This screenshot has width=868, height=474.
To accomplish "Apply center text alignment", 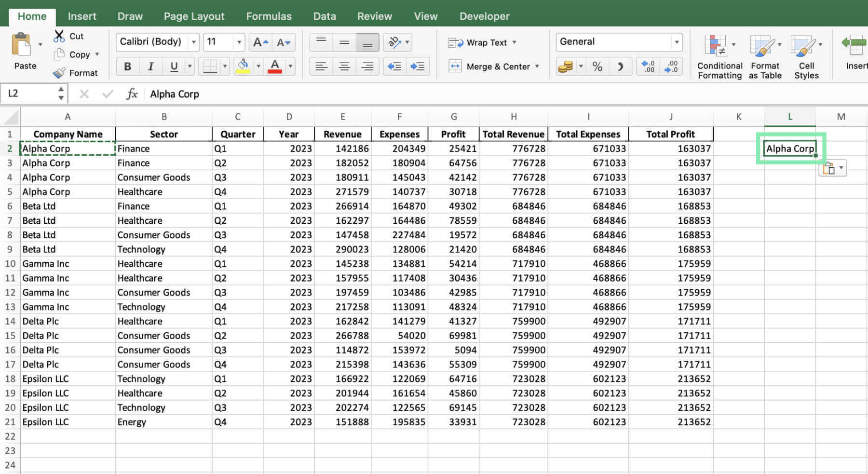I will click(x=344, y=66).
